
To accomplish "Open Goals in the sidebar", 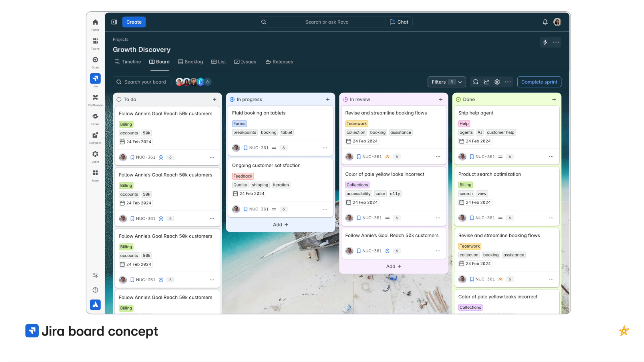I will (95, 62).
